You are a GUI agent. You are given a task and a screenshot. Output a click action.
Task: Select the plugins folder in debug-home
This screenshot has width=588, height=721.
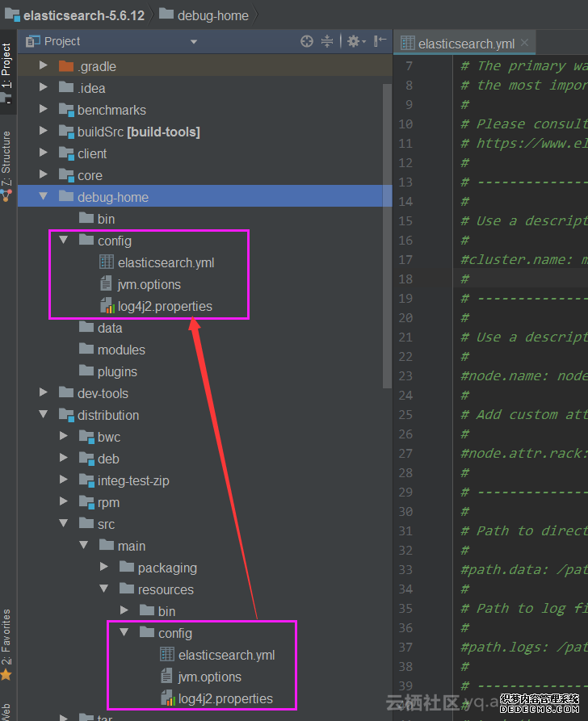117,371
